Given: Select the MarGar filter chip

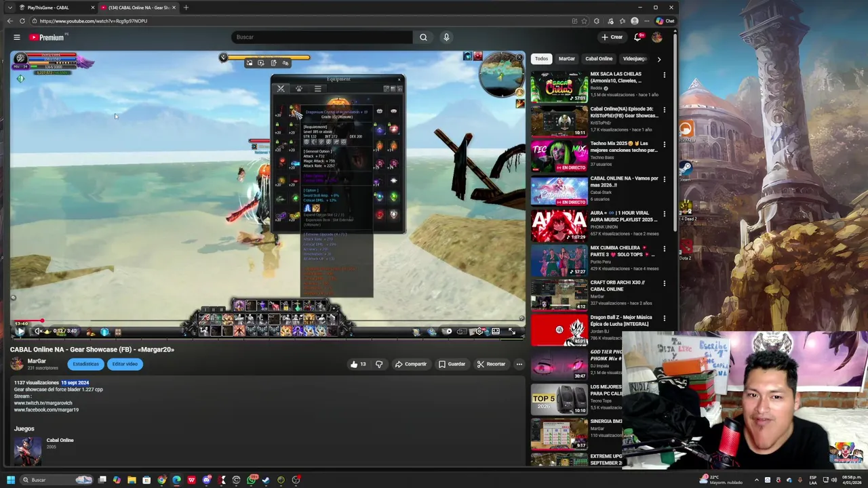Looking at the screenshot, I should [x=566, y=59].
